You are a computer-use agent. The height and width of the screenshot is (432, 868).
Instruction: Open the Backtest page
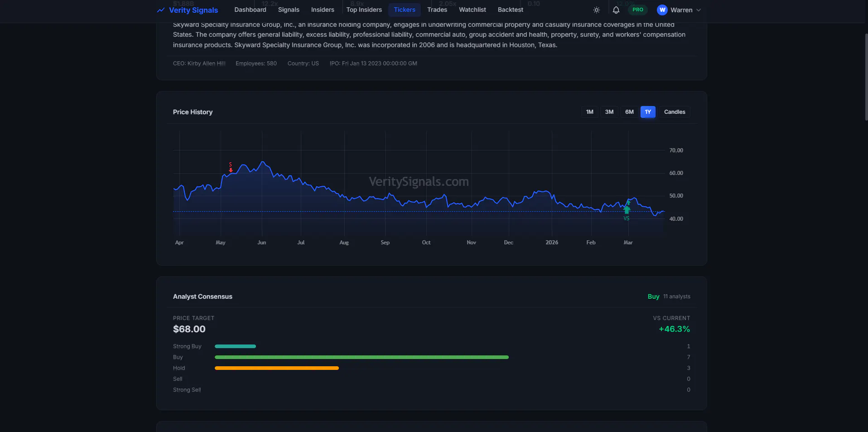tap(511, 10)
